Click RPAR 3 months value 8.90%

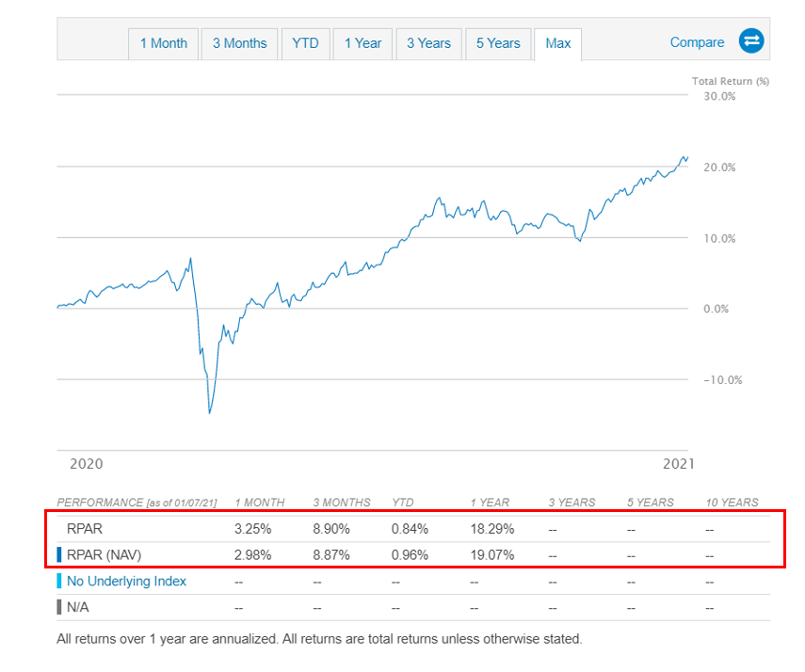[331, 529]
